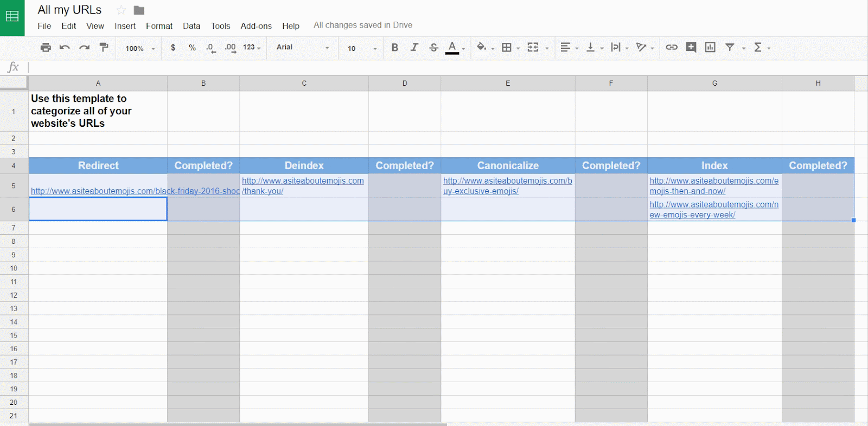Toggle italic text formatting
Screen dimensions: 868x426
click(414, 48)
